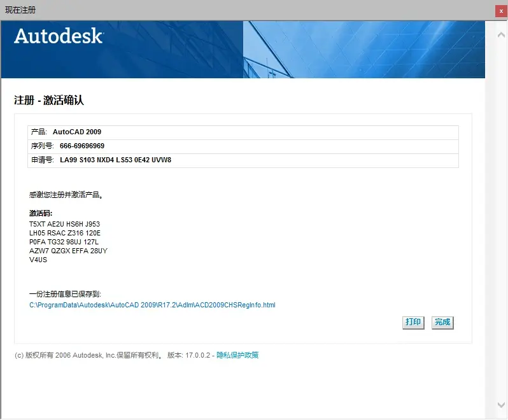Click the scrollbar up arrow
The image size is (508, 420).
coord(501,34)
